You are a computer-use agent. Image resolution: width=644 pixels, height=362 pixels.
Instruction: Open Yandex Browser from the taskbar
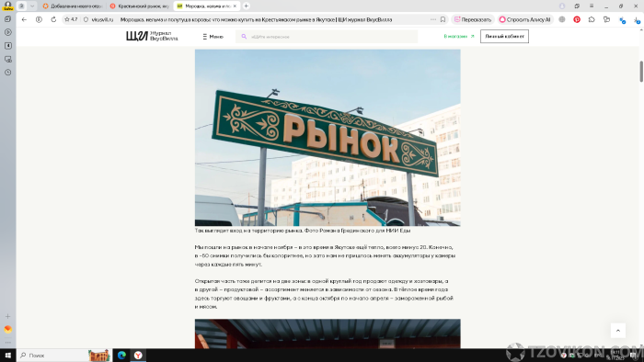click(x=138, y=356)
